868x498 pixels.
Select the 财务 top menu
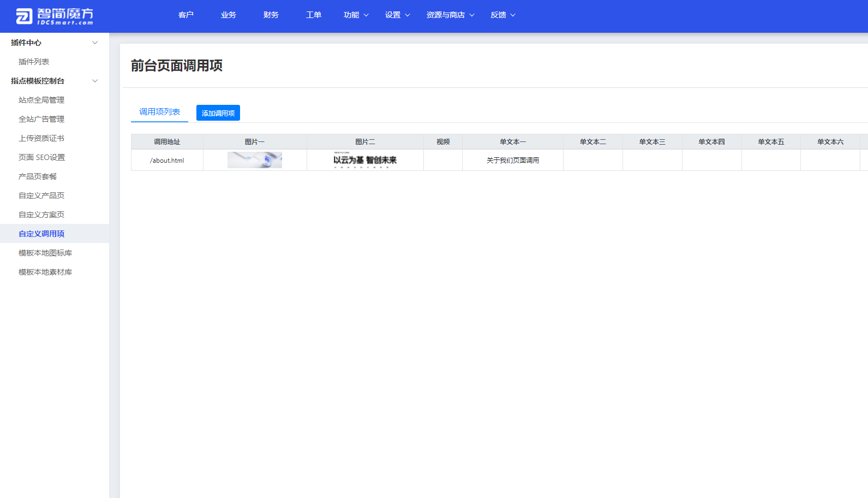point(271,15)
